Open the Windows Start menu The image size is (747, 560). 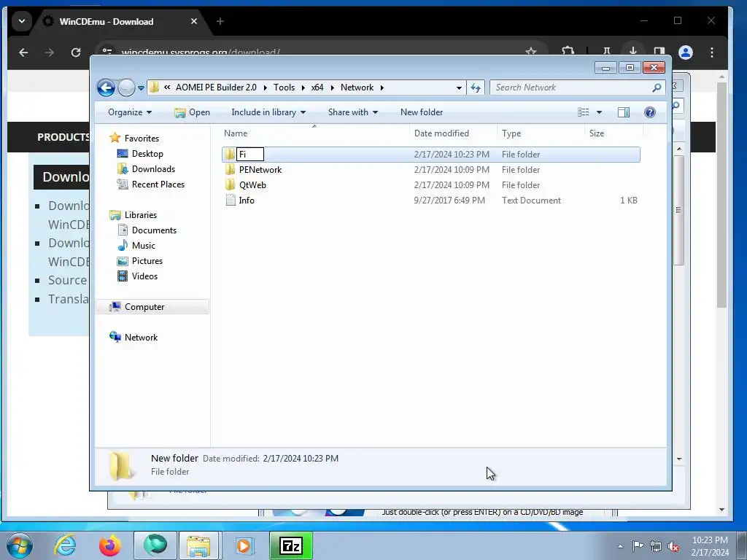coord(20,545)
